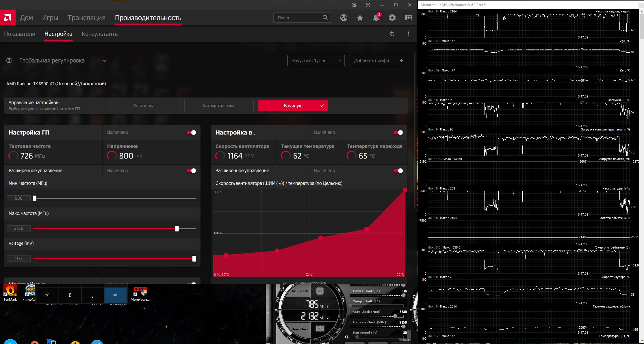The width and height of the screenshot is (644, 344).
Task: Click the Макс. частота slider handle
Action: point(177,229)
